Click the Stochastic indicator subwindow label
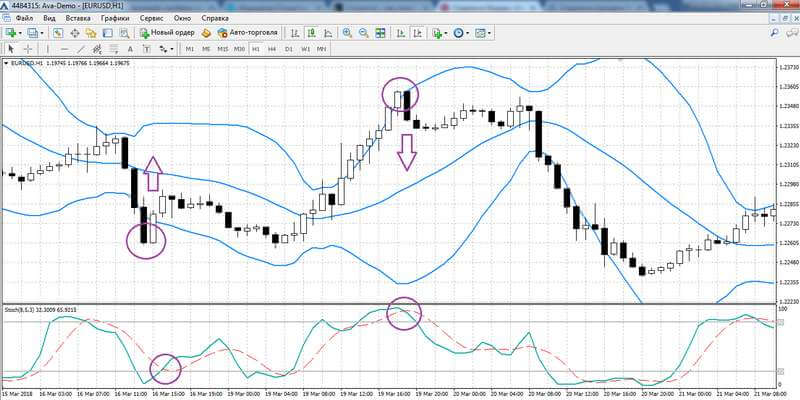The image size is (800, 400). [x=32, y=309]
